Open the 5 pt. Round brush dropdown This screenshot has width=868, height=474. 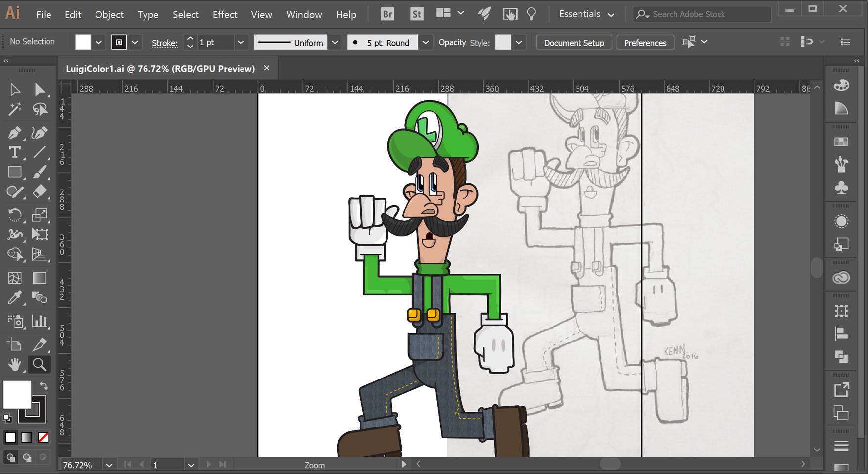pos(425,42)
